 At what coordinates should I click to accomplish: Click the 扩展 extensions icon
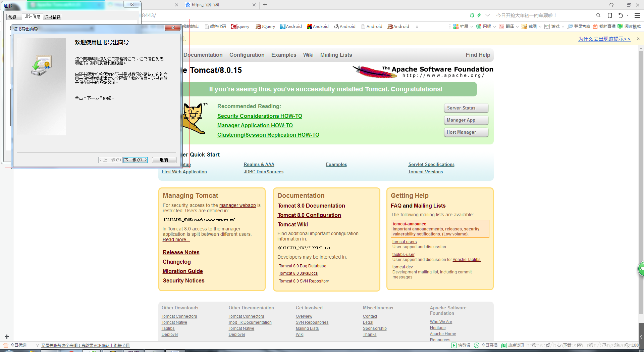coord(456,27)
